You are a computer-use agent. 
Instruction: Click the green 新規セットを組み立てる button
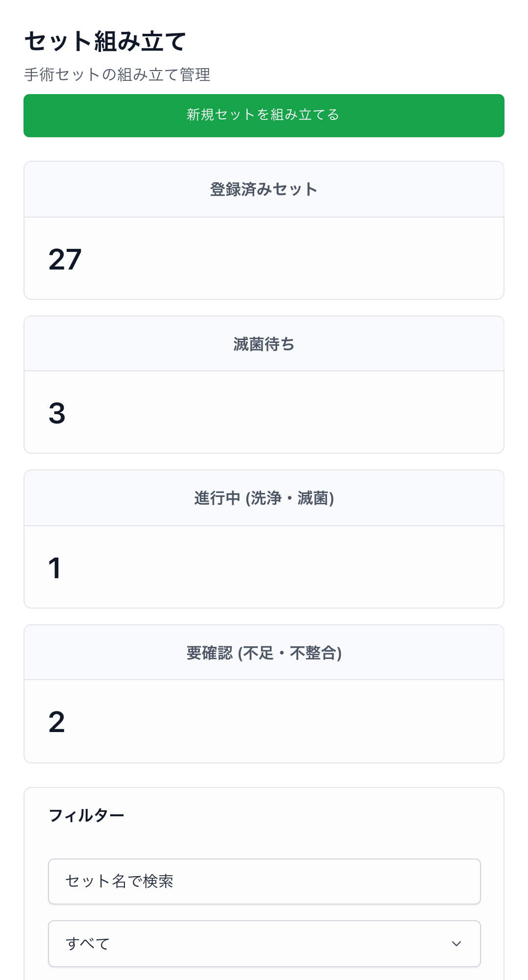(x=264, y=116)
